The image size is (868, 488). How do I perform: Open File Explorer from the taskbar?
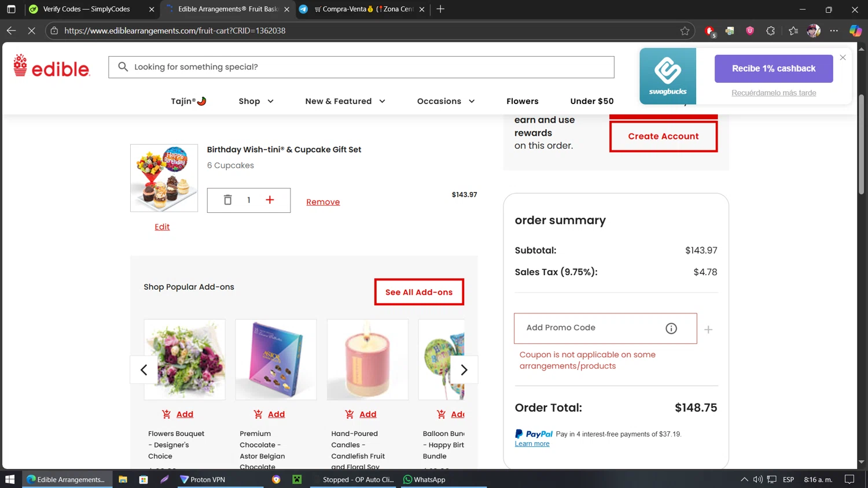(x=123, y=479)
